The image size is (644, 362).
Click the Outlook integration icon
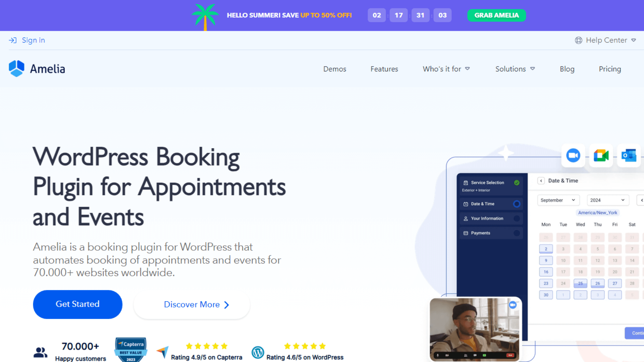coord(629,156)
